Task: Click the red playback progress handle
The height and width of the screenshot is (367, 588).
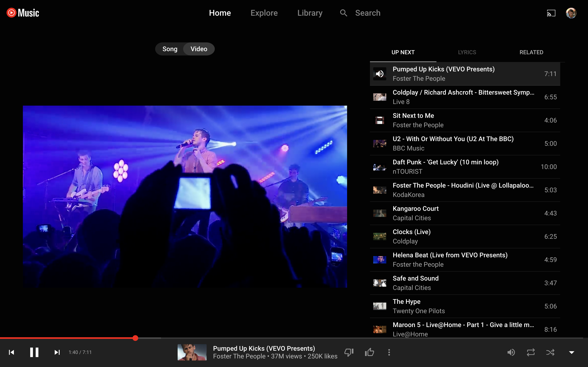Action: point(135,338)
